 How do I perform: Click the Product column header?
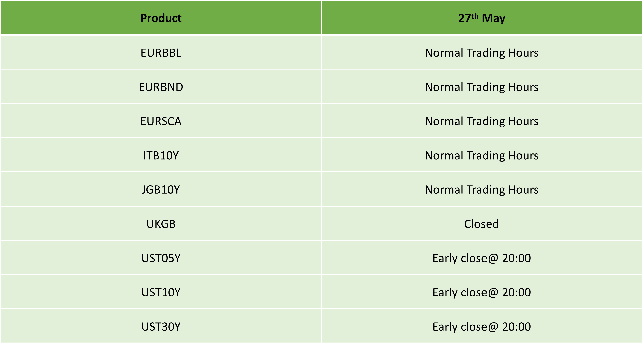pos(161,17)
